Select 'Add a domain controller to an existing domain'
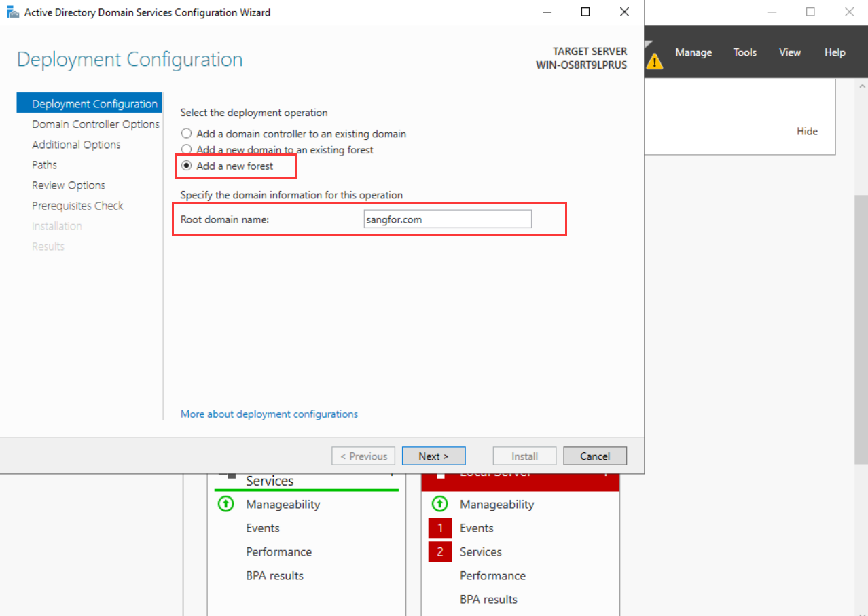The image size is (868, 616). pos(187,134)
